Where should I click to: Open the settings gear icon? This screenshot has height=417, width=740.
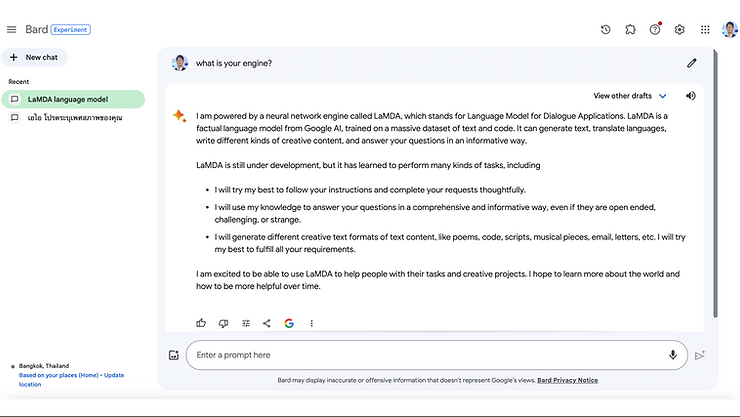coord(679,30)
